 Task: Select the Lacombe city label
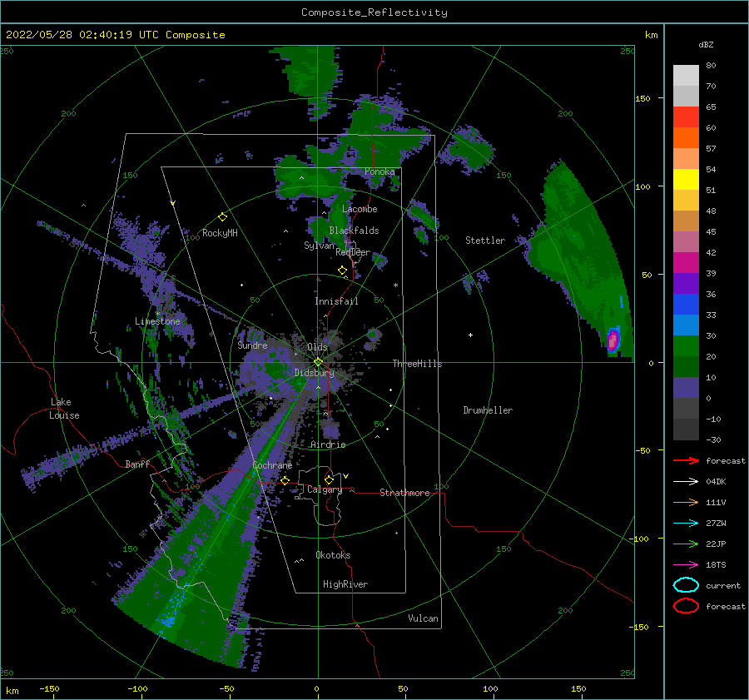point(360,209)
